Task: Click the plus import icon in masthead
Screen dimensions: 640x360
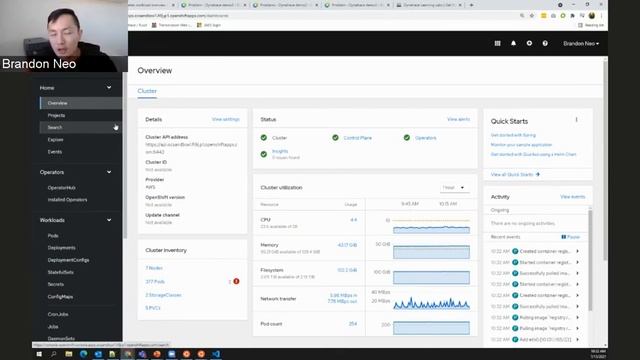Action: [x=529, y=43]
